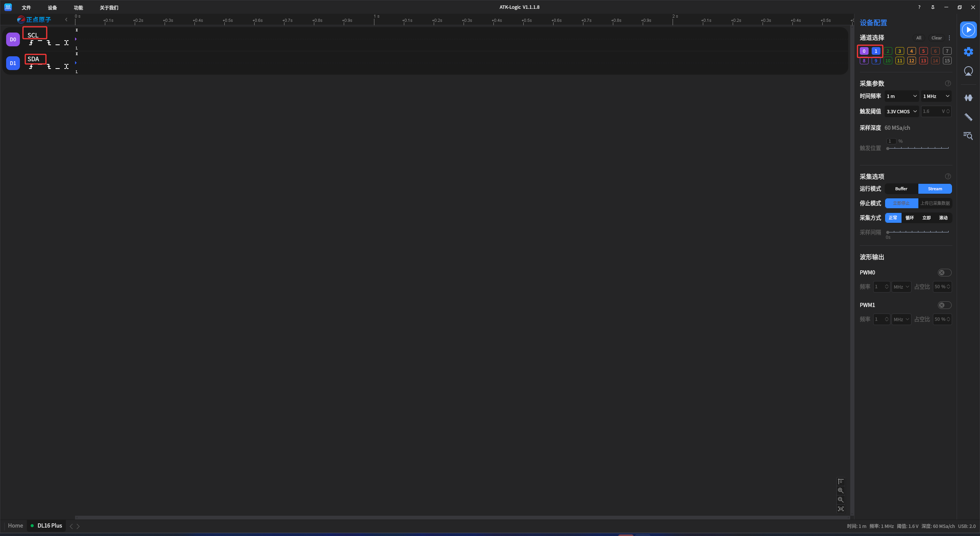Screen dimensions: 980x536
Task: Set falling edge trigger on D1 SDA
Action: pos(49,67)
